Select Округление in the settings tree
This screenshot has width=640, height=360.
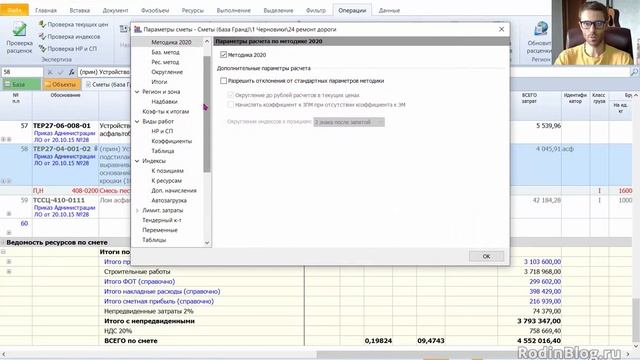(x=167, y=72)
